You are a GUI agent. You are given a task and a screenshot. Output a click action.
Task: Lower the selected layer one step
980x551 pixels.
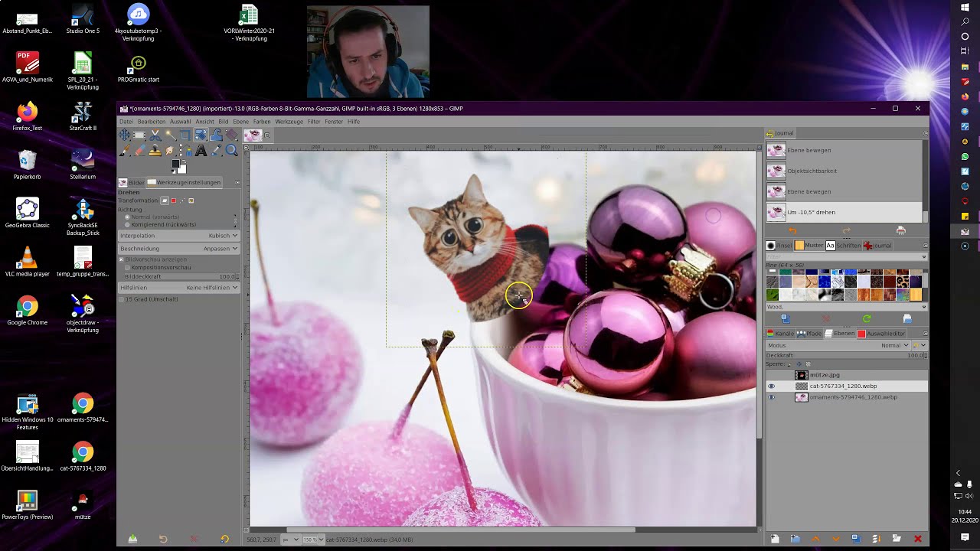tap(835, 539)
